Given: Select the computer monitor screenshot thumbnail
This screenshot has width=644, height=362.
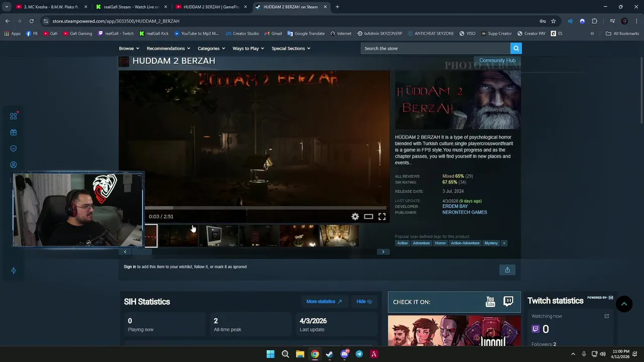Looking at the screenshot, I should [218, 236].
